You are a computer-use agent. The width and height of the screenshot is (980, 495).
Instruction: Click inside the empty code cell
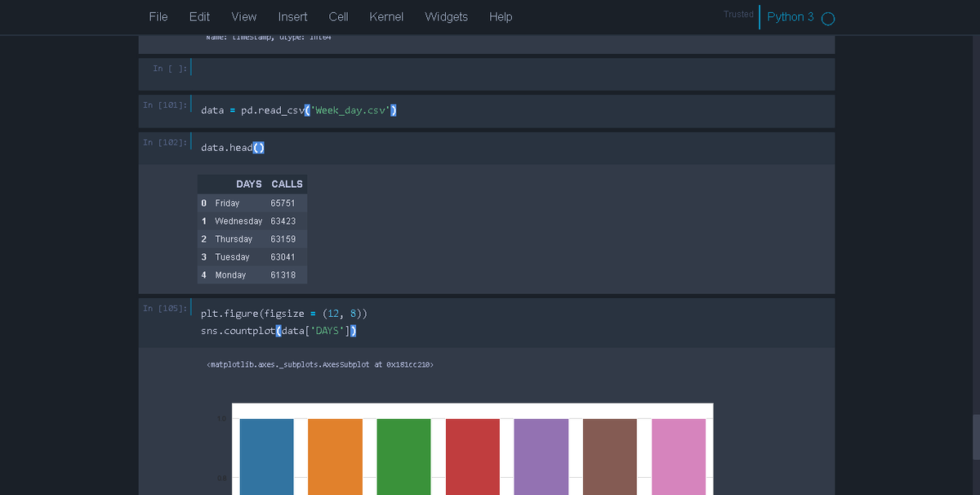(513, 74)
